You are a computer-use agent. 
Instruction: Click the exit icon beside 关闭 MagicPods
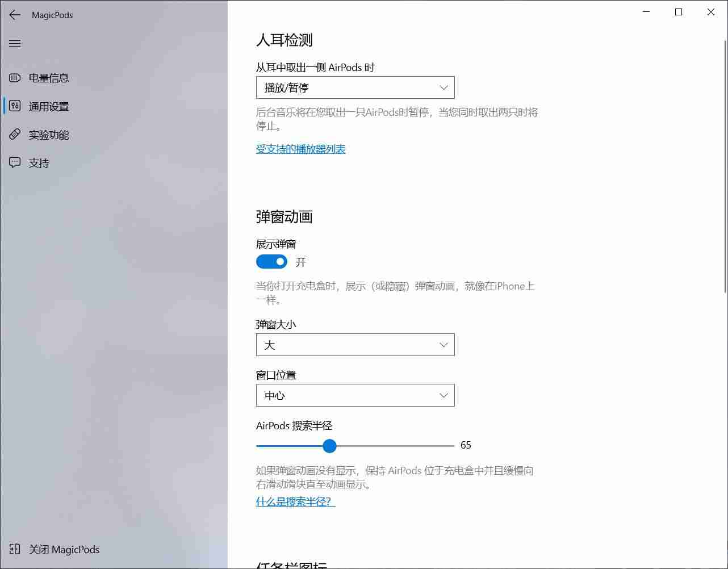click(15, 549)
